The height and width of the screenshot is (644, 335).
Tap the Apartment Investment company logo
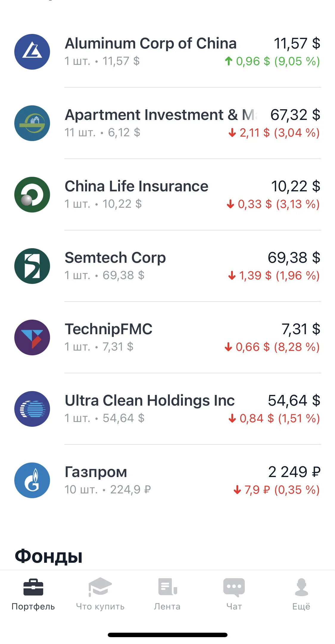tap(32, 123)
